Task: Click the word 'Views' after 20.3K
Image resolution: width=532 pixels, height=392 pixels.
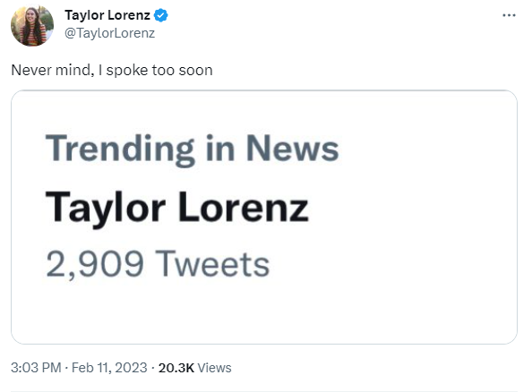Action: (214, 368)
